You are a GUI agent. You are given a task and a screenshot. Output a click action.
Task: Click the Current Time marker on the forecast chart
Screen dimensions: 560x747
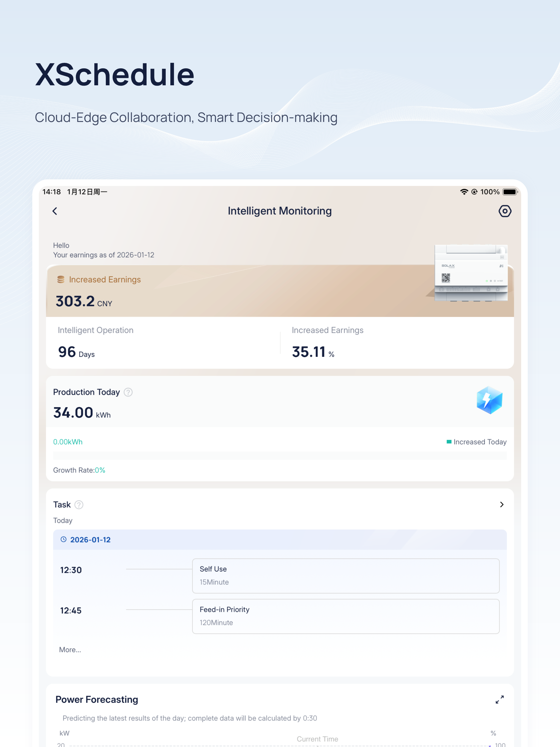(x=317, y=739)
